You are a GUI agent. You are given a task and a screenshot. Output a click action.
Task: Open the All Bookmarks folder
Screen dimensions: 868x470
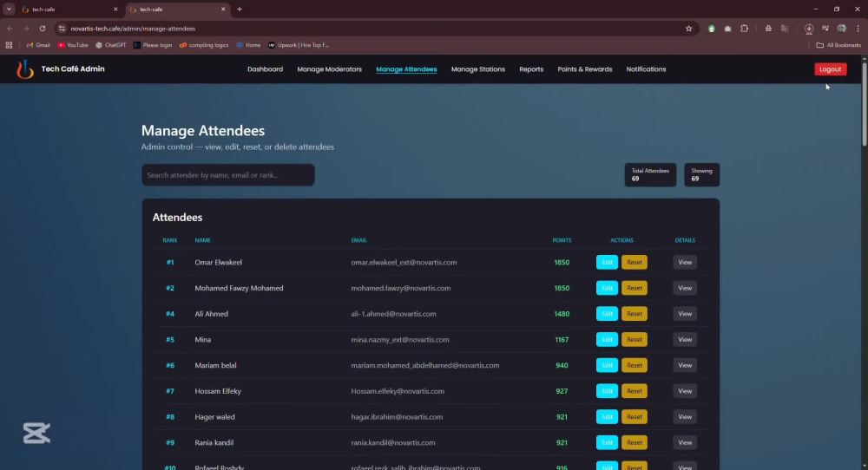pos(838,45)
